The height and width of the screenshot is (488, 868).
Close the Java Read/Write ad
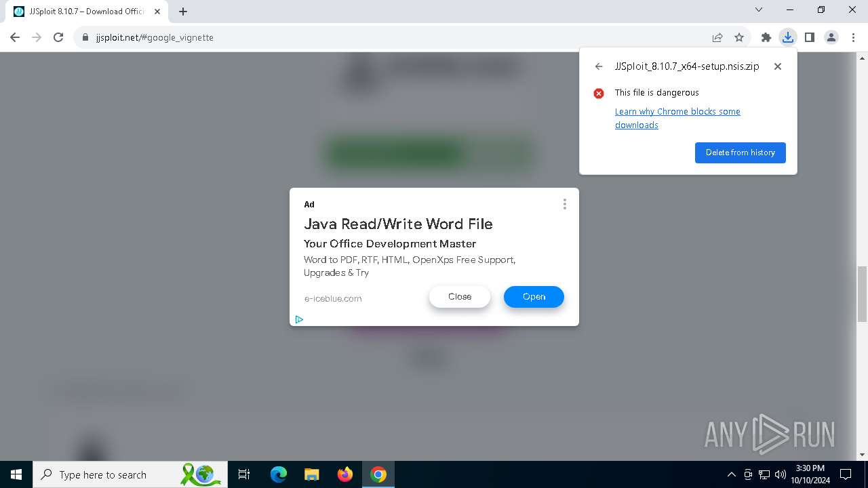pyautogui.click(x=460, y=297)
